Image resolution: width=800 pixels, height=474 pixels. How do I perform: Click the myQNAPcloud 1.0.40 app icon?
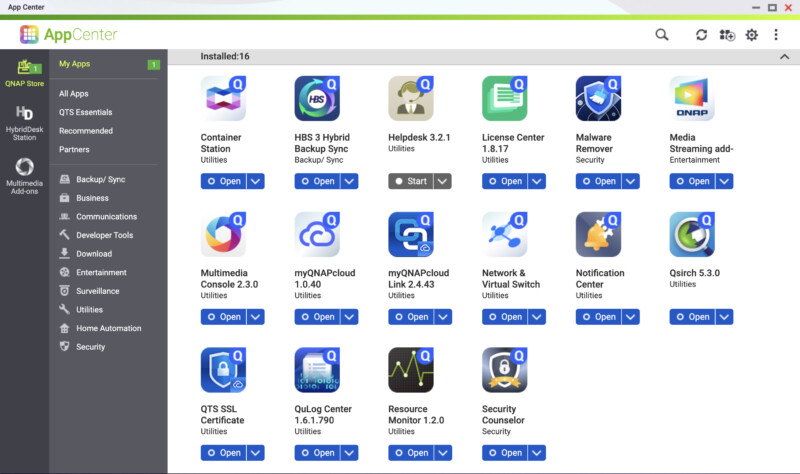pos(317,234)
